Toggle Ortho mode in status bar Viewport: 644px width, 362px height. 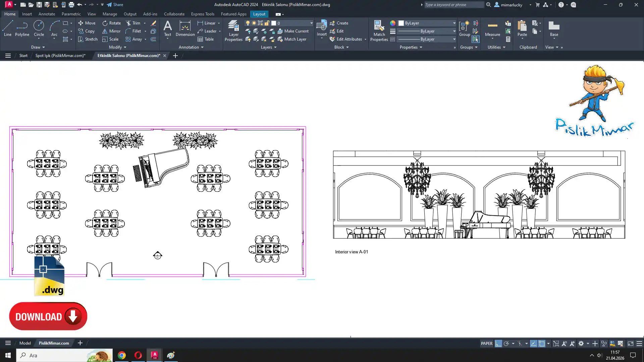coord(498,344)
